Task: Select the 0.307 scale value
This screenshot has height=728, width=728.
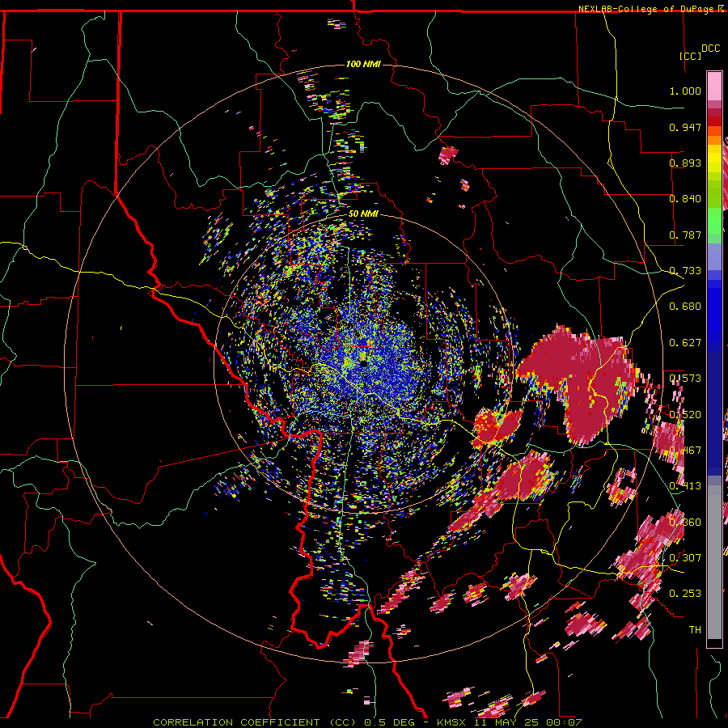Action: pos(685,558)
